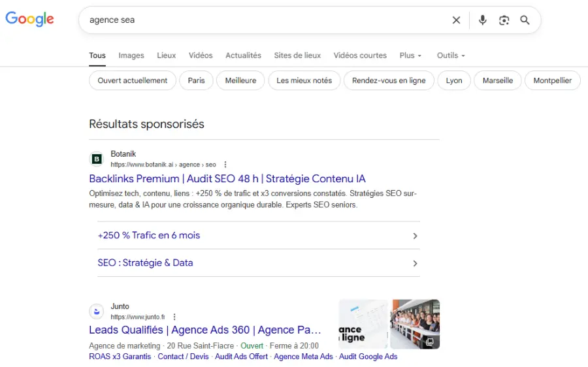Switch to the Actualités tab
588x367 pixels.
244,56
